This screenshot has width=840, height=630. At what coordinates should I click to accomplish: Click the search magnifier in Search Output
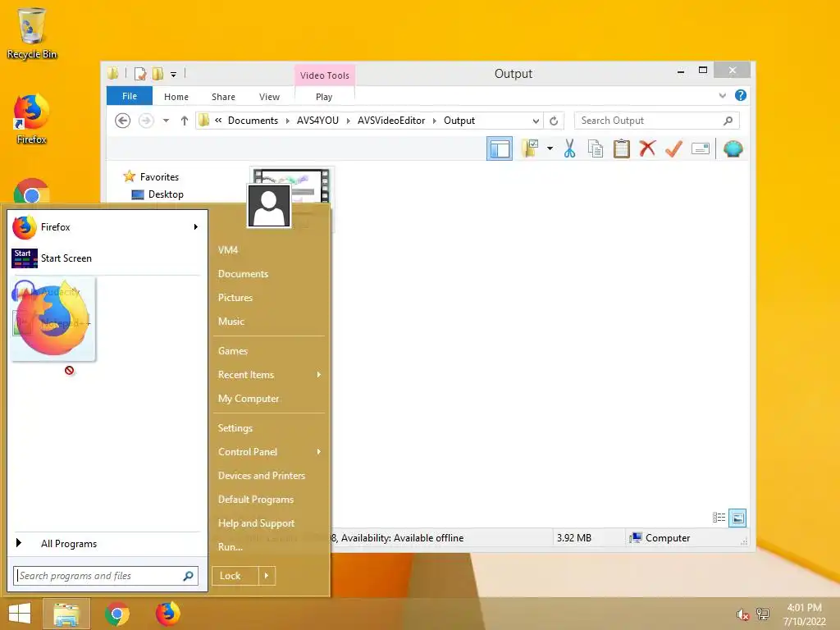click(728, 121)
